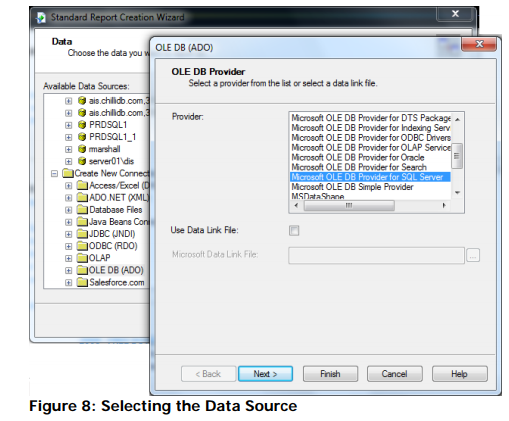Click the ODBC (RDO) folder icon
Screen dimensions: 509x421
pyautogui.click(x=82, y=246)
